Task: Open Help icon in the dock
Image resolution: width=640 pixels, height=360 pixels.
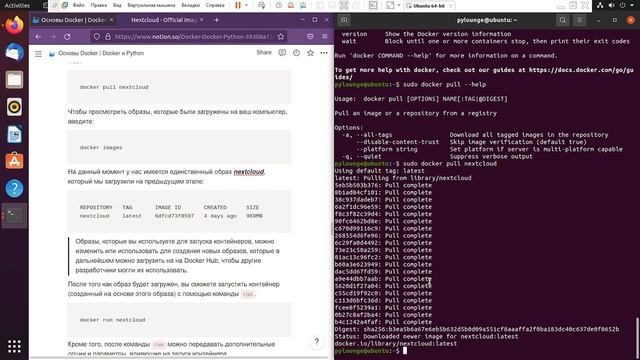Action: point(14,189)
